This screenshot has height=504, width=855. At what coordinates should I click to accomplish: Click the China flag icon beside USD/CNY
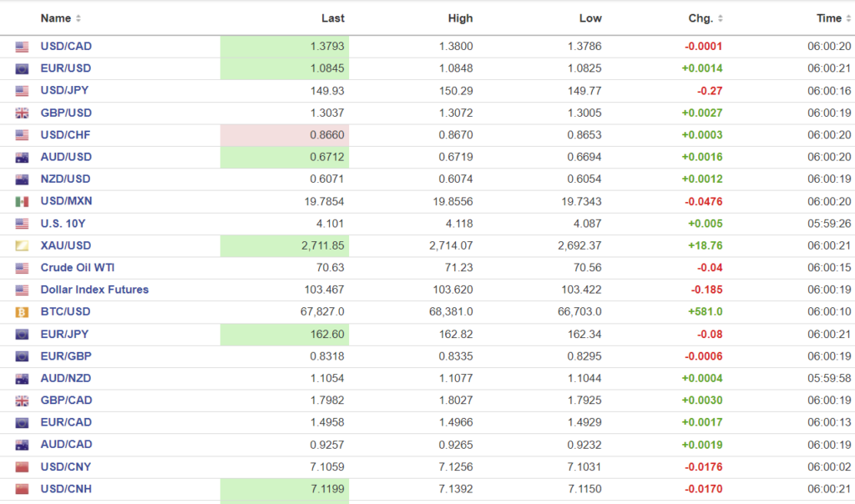[x=22, y=467]
